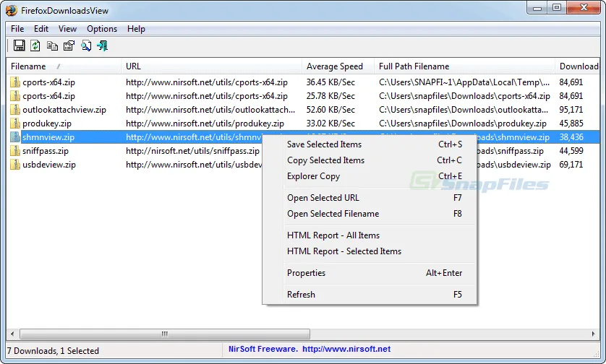Click the 69,171 download size cell
The height and width of the screenshot is (364, 606).
tap(571, 165)
